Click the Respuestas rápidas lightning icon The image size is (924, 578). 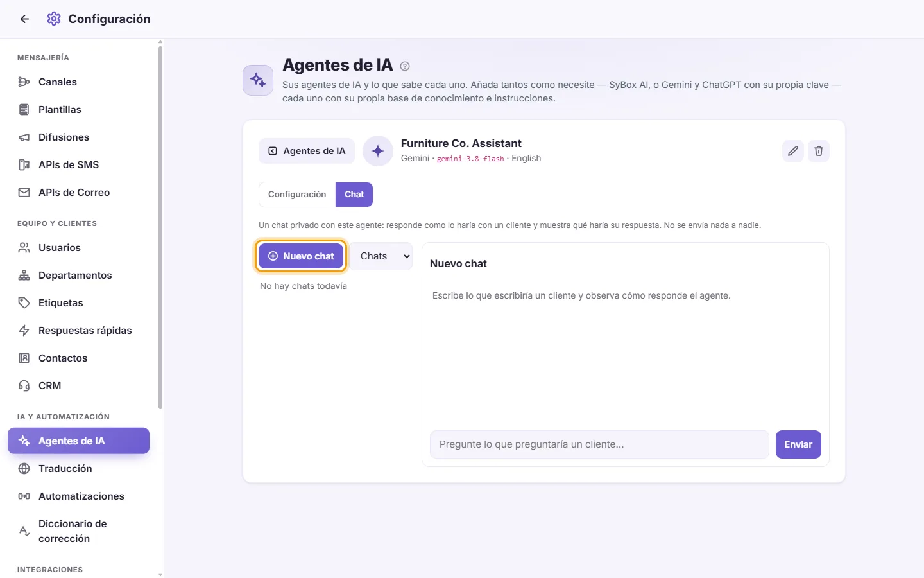24,331
